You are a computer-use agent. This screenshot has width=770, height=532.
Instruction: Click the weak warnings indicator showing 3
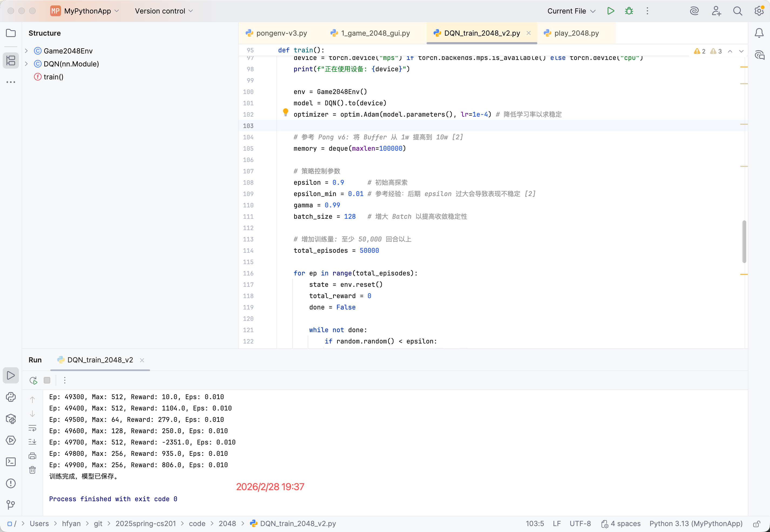[716, 51]
